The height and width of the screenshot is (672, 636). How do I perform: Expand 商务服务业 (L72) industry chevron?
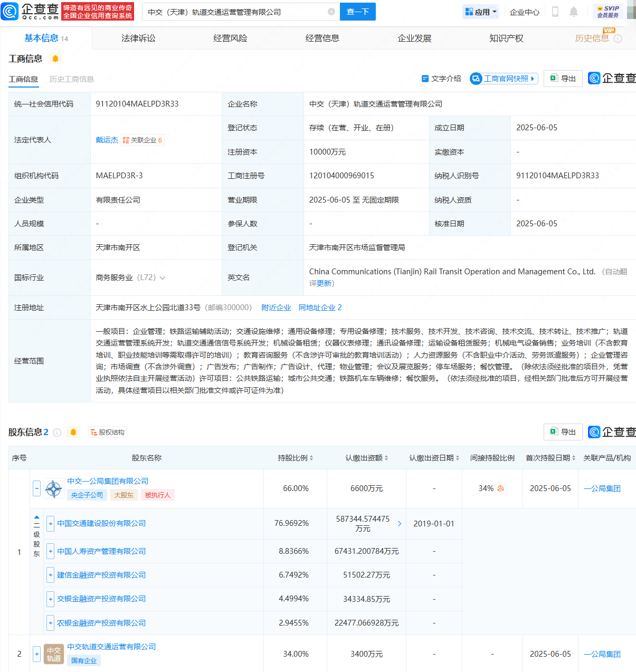point(163,278)
